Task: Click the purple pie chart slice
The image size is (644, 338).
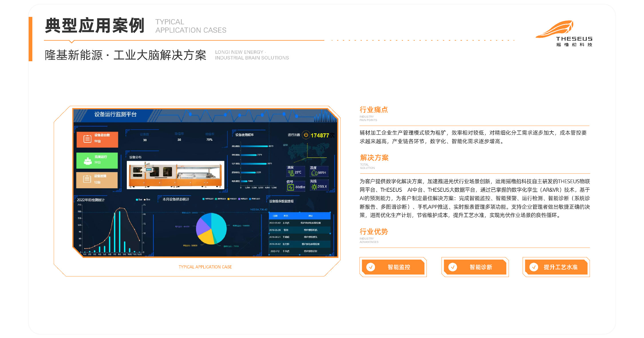Action: 202,227
